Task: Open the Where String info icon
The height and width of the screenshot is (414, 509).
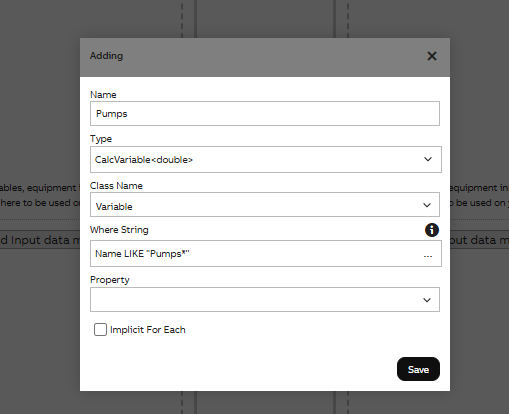Action: (432, 230)
